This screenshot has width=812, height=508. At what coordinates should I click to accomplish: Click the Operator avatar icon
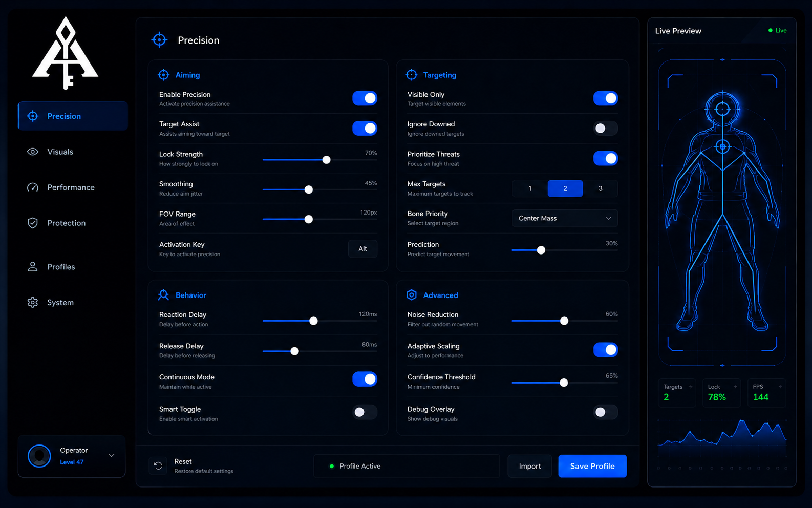click(x=39, y=456)
